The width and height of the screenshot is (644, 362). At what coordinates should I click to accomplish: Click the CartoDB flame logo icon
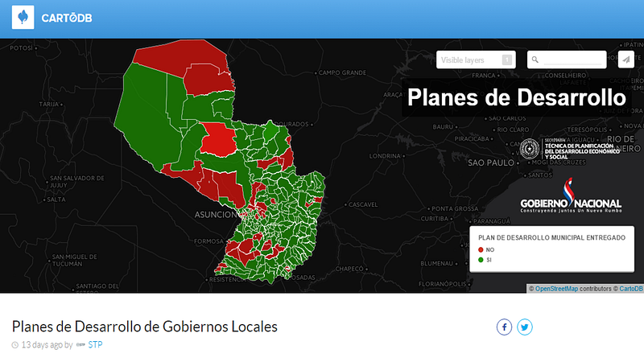pos(23,17)
